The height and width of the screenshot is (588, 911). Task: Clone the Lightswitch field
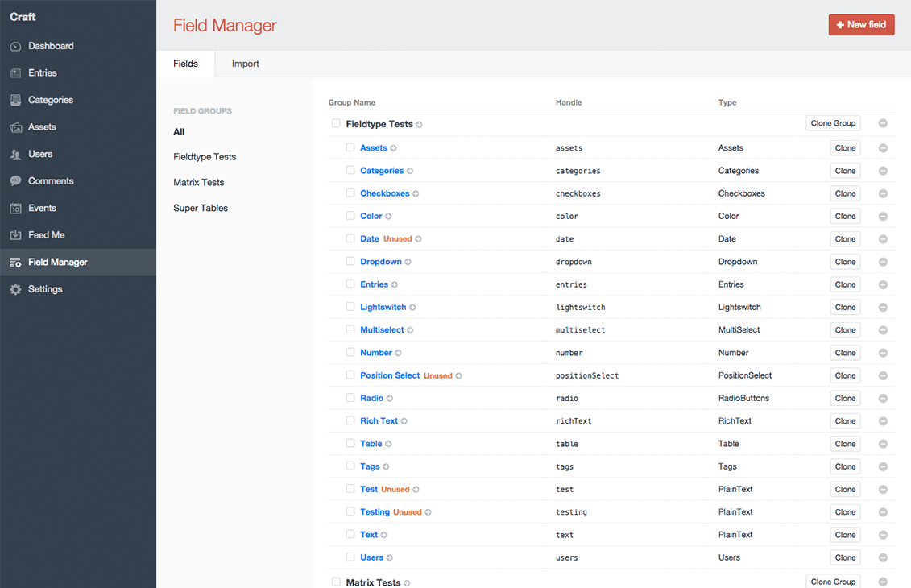point(845,307)
